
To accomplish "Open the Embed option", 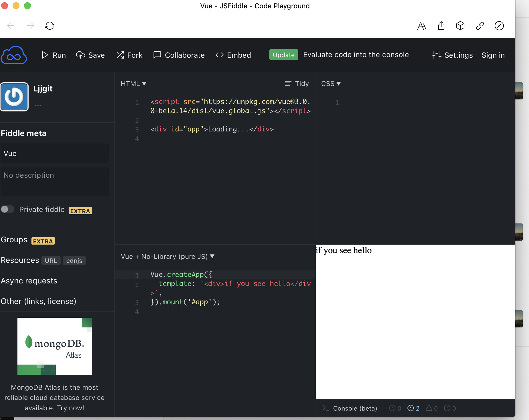I will pyautogui.click(x=233, y=55).
